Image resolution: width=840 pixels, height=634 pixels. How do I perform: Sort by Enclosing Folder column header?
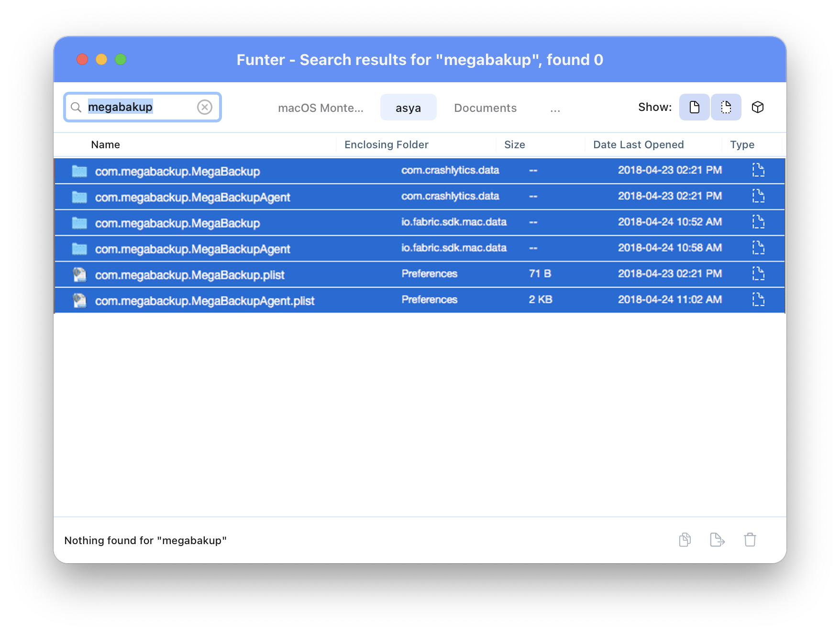387,145
